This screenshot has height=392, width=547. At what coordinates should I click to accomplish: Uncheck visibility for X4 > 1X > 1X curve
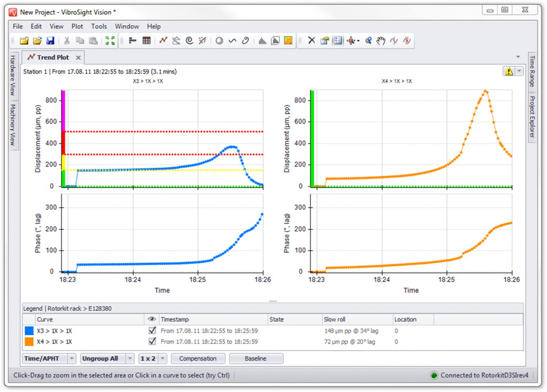[152, 341]
